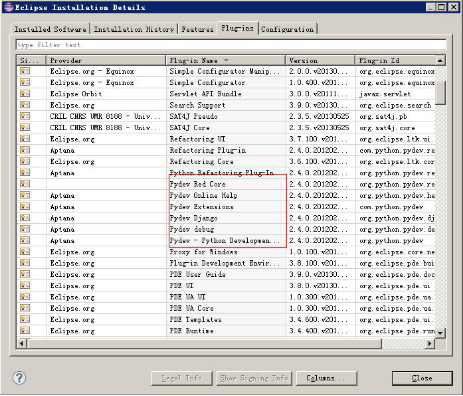Select the Pydev debug plug-in
463x396 pixels.
[x=192, y=229]
